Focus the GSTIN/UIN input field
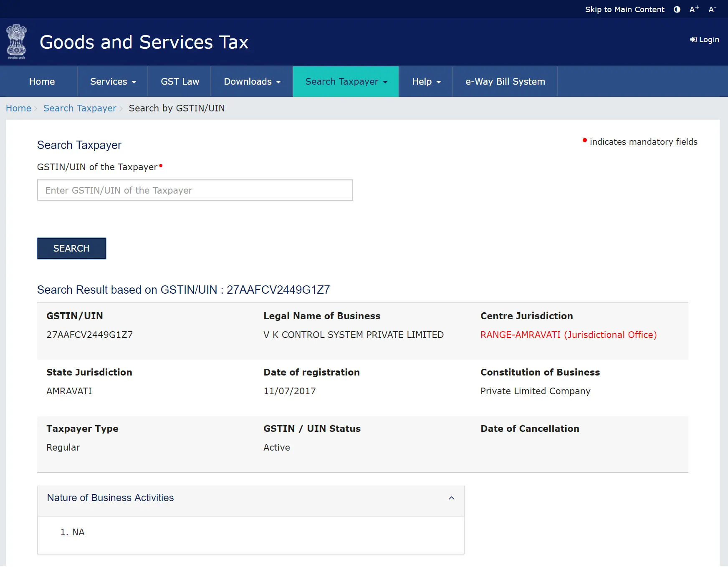Viewport: 728px width, 567px height. 195,190
